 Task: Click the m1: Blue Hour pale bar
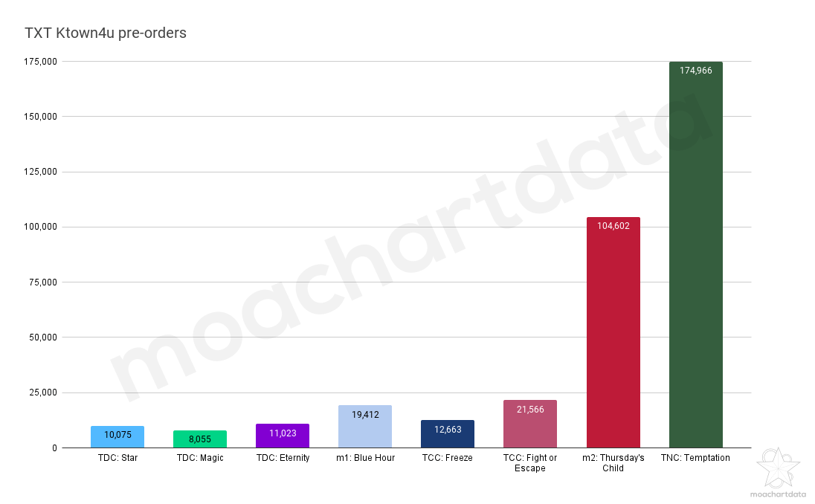click(x=365, y=427)
